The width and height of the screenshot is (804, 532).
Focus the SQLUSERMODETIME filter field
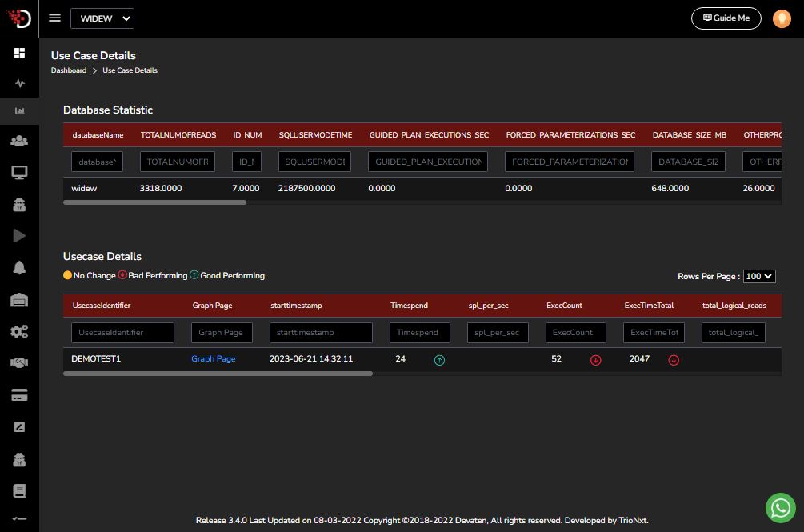pos(315,162)
